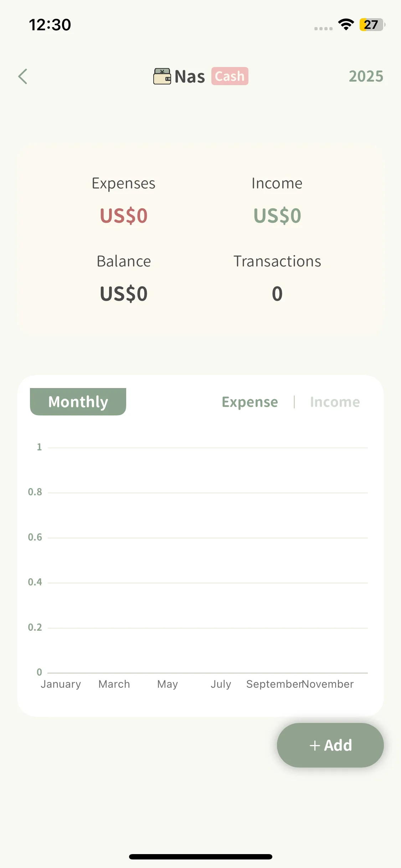Tap March on the chart axis
Viewport: 401px width, 868px height.
click(114, 684)
